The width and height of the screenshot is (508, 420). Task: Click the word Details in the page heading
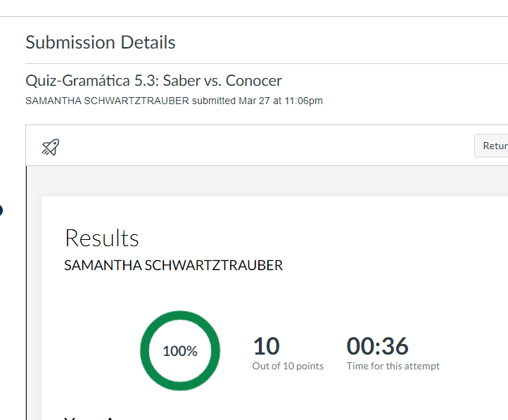coord(148,42)
